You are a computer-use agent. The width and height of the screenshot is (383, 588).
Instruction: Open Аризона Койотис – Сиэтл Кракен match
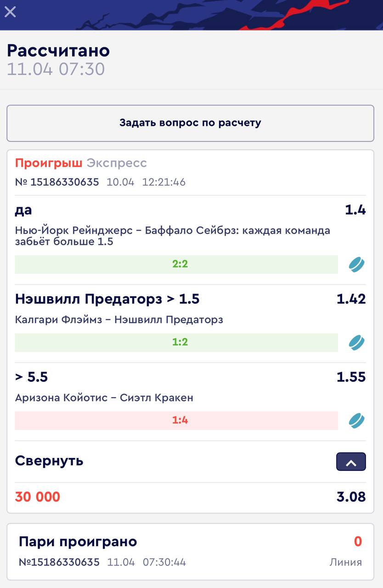[104, 397]
